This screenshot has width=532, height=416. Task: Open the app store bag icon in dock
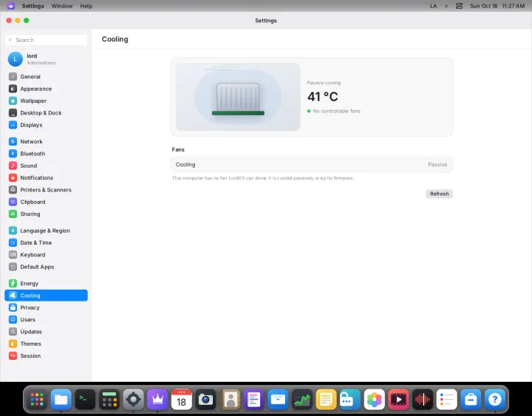pyautogui.click(x=471, y=399)
